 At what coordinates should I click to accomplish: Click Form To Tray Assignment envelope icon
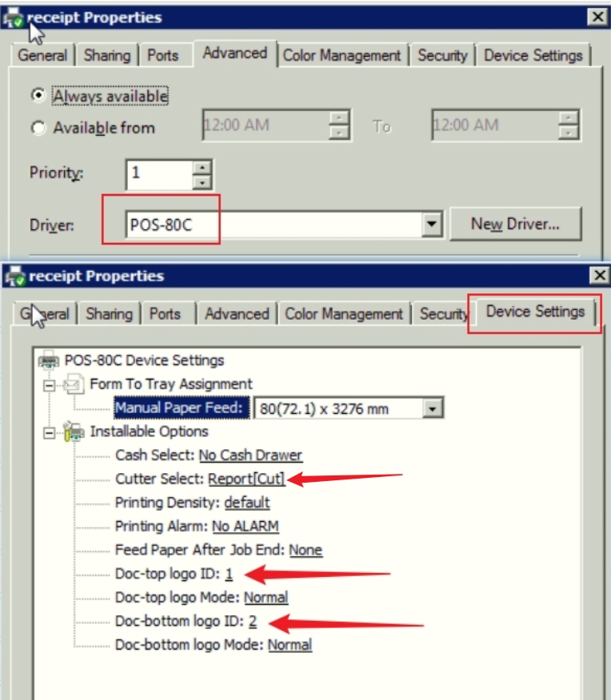tap(74, 384)
